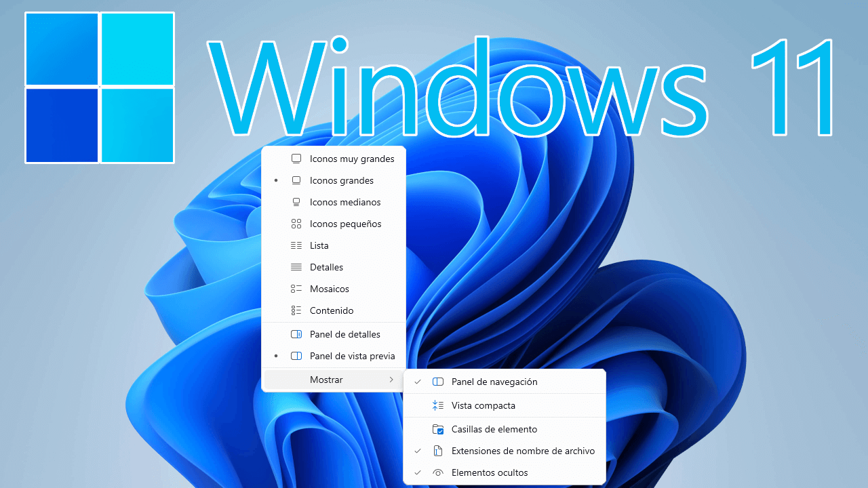Switch to the Iconos pequeños grid icon
The width and height of the screenshot is (868, 488).
(x=296, y=224)
